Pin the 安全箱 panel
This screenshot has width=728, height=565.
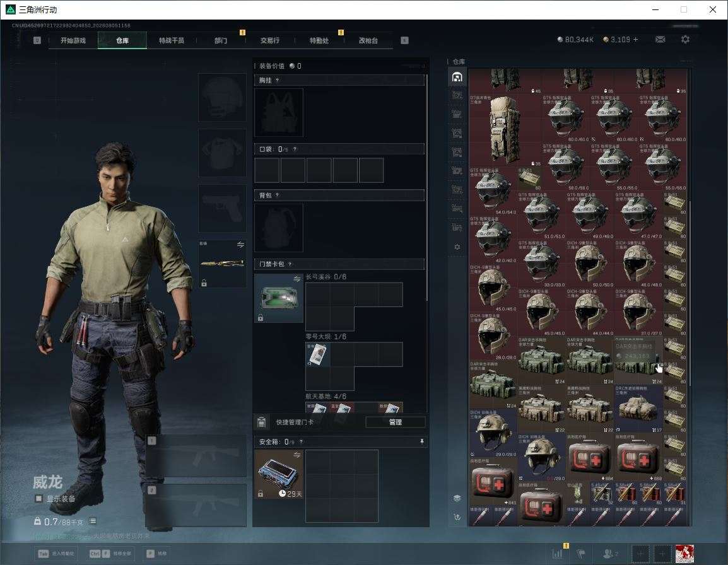pyautogui.click(x=421, y=441)
